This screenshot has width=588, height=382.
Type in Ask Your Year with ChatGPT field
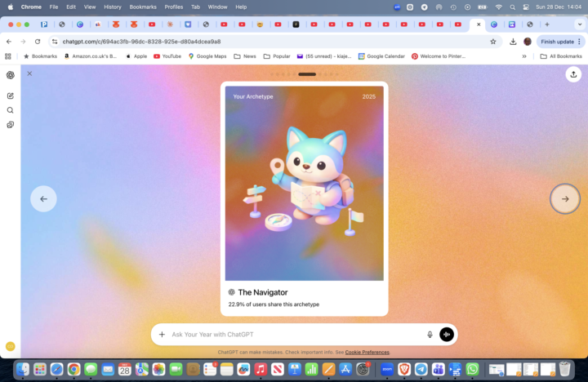[294, 335]
